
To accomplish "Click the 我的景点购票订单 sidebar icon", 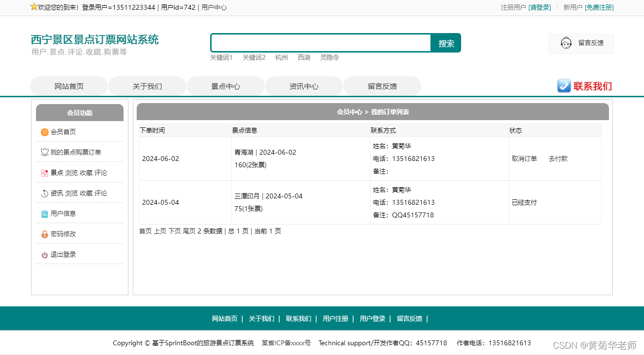I will tap(45, 152).
